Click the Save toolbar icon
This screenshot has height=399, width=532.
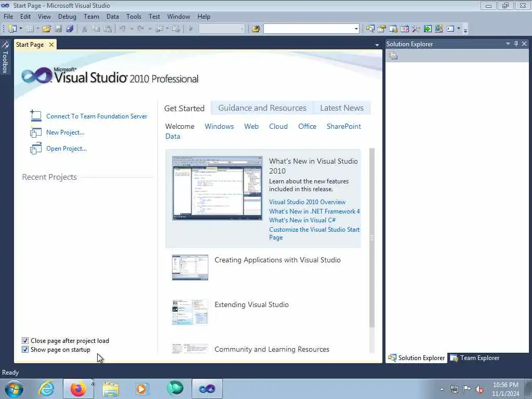[x=58, y=29]
